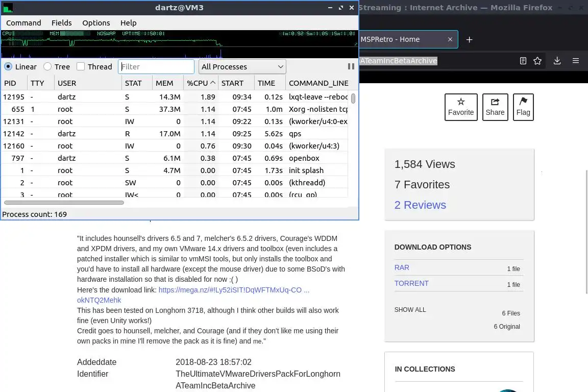Image resolution: width=588 pixels, height=392 pixels.
Task: Download the RAR file option
Action: (402, 267)
